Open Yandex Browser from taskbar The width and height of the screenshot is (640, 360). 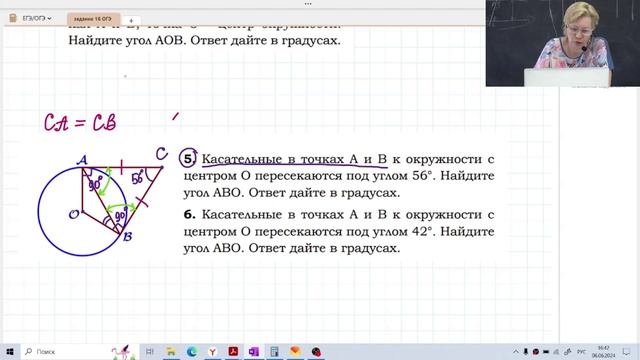pos(212,351)
